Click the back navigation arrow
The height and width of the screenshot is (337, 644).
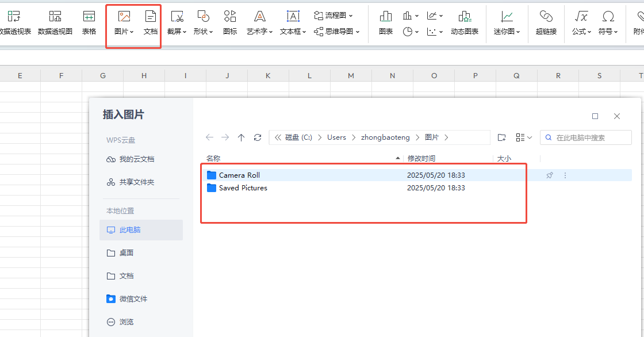coord(209,137)
